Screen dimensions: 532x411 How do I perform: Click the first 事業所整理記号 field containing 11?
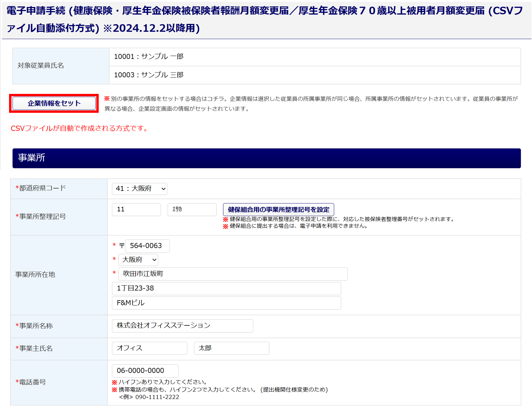pyautogui.click(x=136, y=209)
